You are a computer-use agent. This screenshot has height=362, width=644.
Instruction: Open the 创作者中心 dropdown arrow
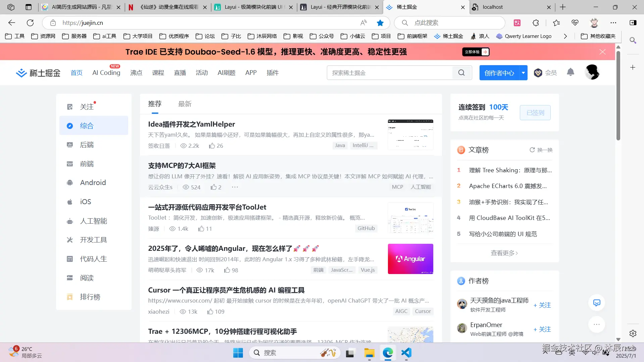click(x=522, y=73)
